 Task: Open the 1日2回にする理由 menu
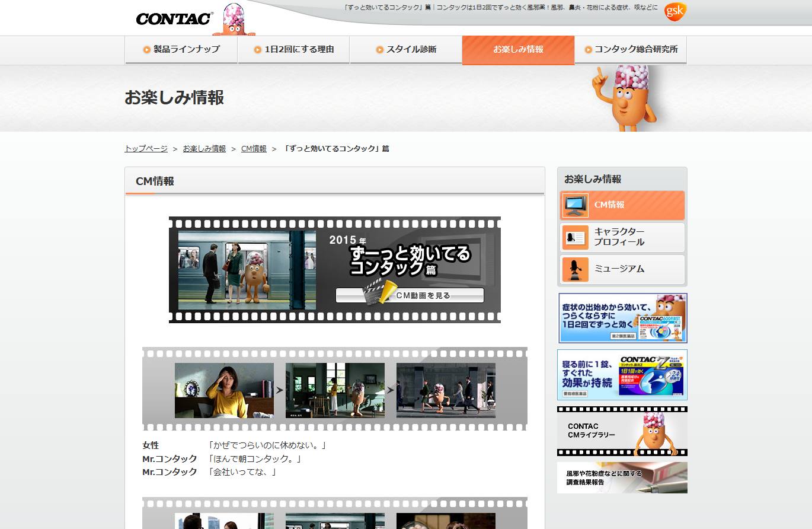tap(293, 50)
